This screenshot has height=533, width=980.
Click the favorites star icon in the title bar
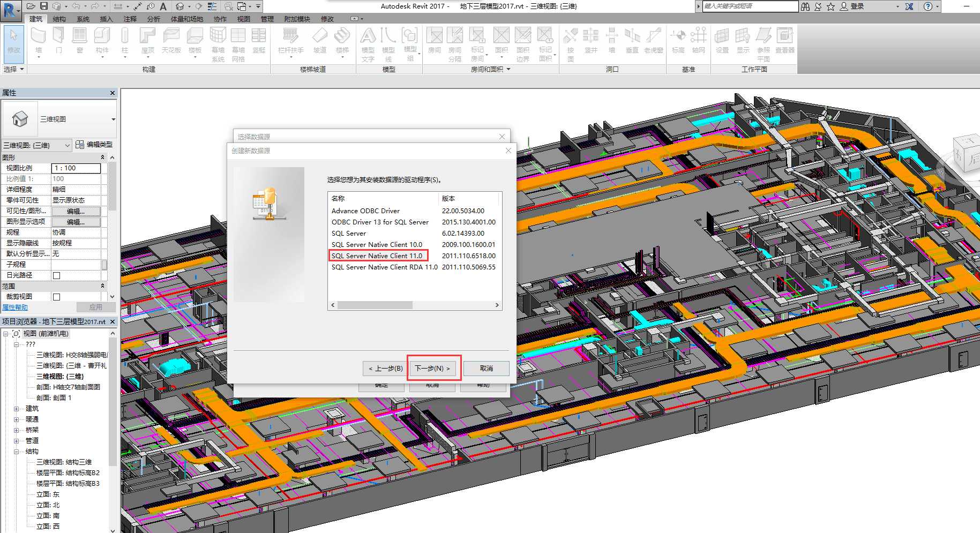(x=831, y=6)
